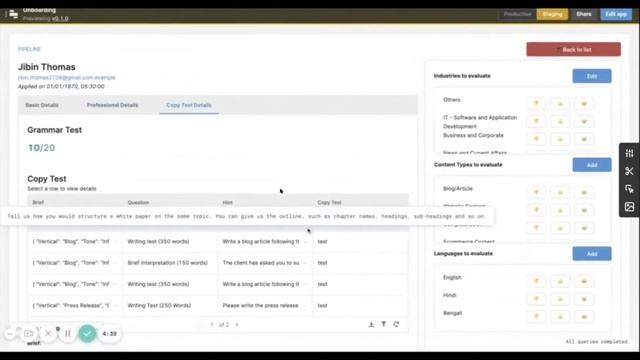Click the app logo in top bar

tap(13, 14)
